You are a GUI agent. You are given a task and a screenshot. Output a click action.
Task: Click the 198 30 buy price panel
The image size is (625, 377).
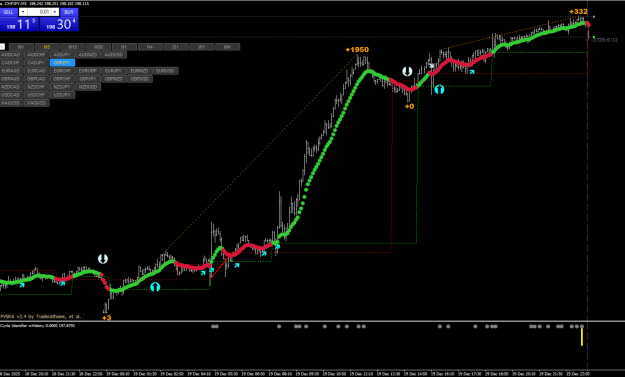coord(59,24)
